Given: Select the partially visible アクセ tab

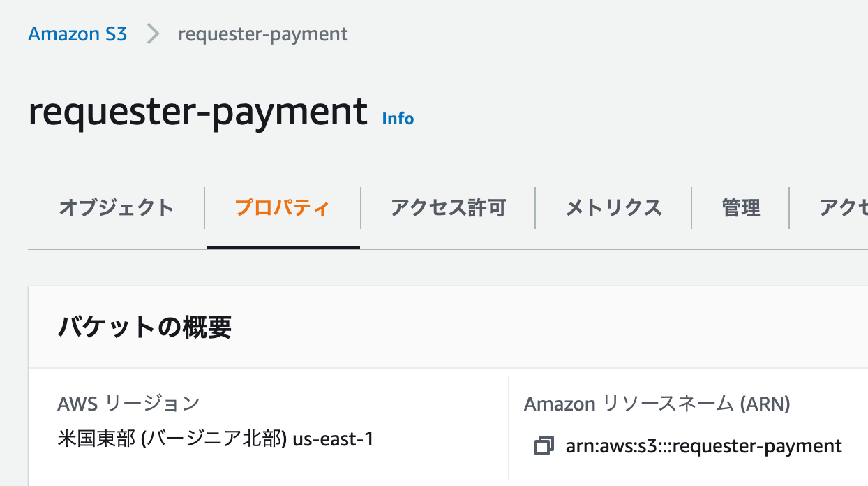Looking at the screenshot, I should (844, 207).
